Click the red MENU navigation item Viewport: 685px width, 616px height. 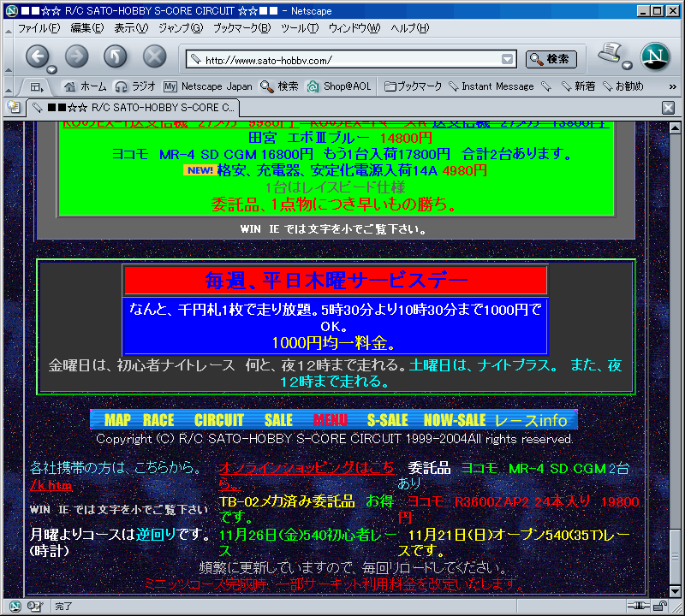tap(331, 420)
